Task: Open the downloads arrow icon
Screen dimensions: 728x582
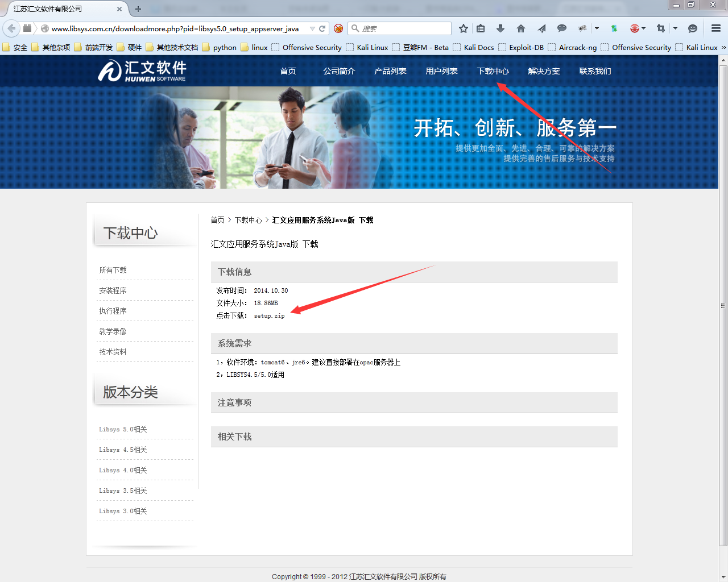Action: pos(500,28)
